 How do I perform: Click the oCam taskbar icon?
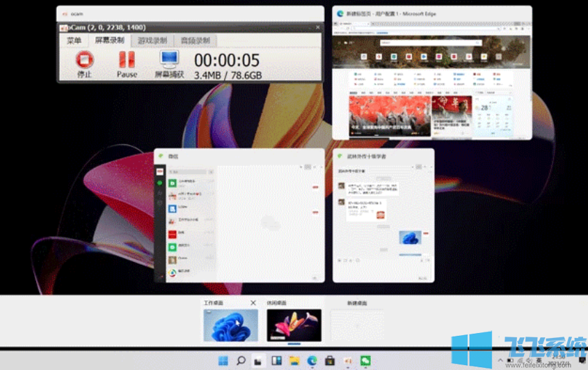point(348,361)
